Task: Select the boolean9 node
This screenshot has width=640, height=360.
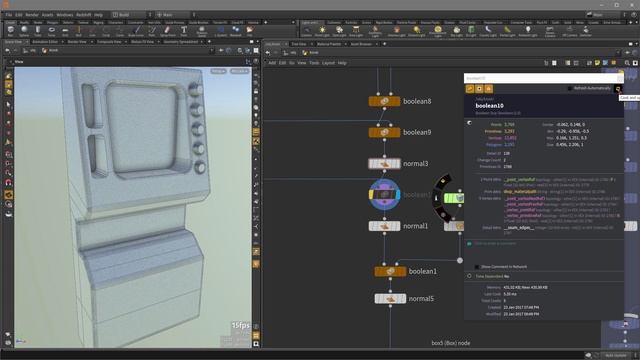Action: click(x=384, y=132)
